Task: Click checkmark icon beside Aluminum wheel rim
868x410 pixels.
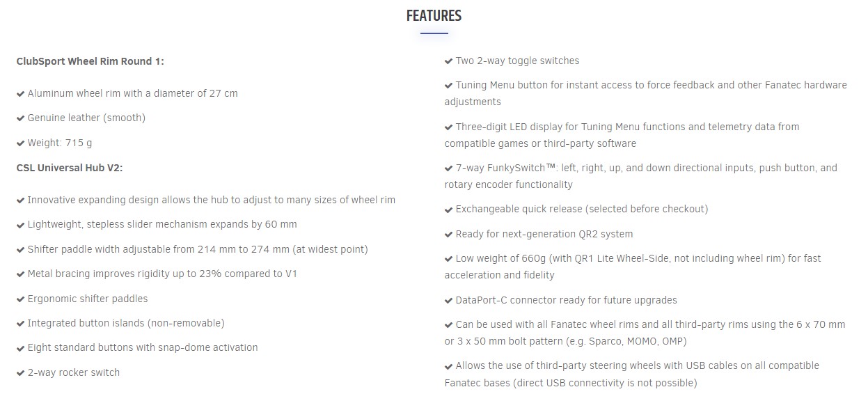Action: click(x=21, y=94)
